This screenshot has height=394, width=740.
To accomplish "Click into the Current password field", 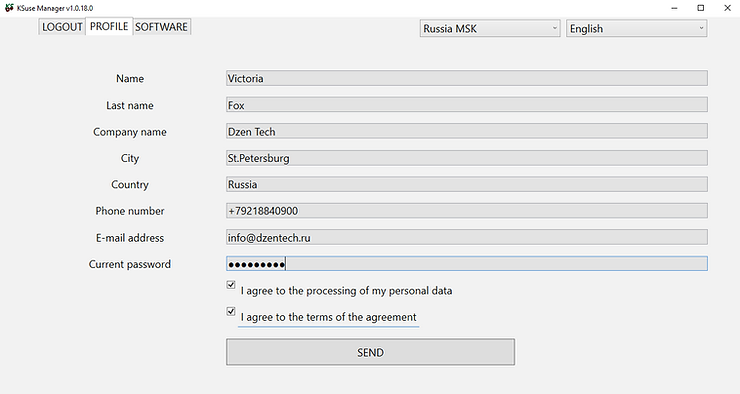I will [467, 264].
